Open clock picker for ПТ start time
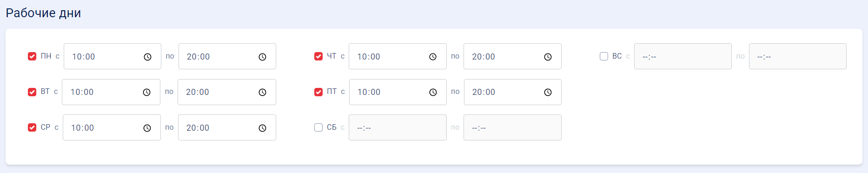 [x=433, y=92]
